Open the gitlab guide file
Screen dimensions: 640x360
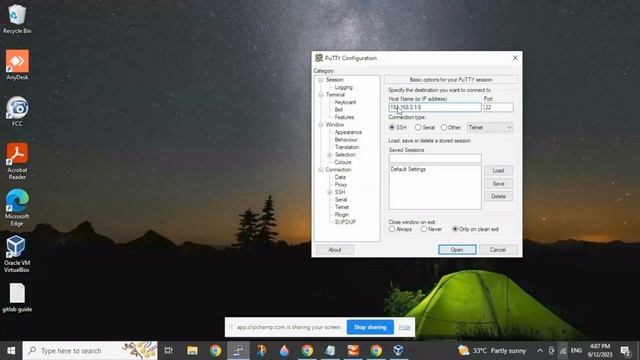click(x=17, y=298)
